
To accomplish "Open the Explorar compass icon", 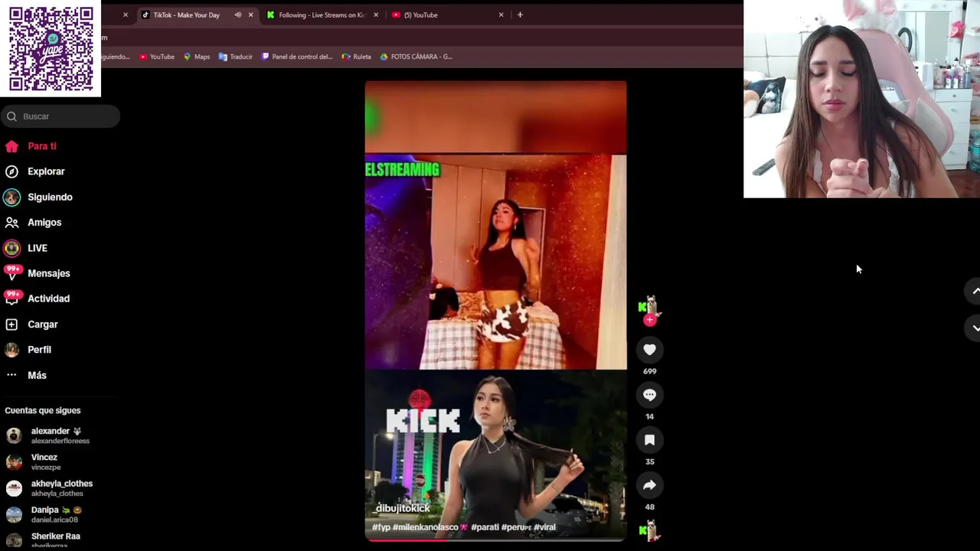I will click(11, 171).
